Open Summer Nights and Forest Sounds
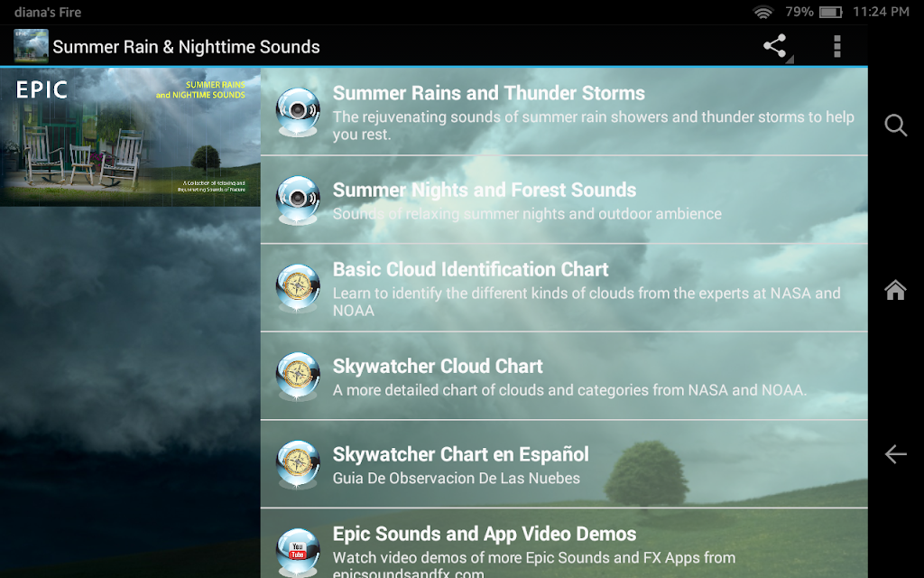The image size is (924, 578). click(x=564, y=200)
